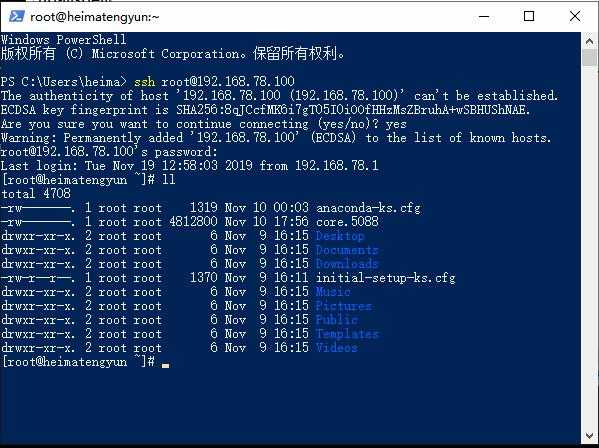
Task: Click the PowerShell icon in title bar
Action: coord(17,16)
